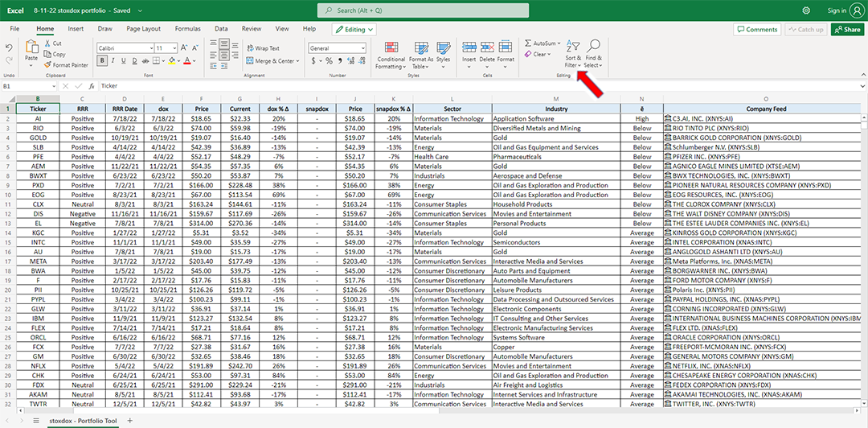
Task: Open settings gear in title bar
Action: click(x=806, y=10)
